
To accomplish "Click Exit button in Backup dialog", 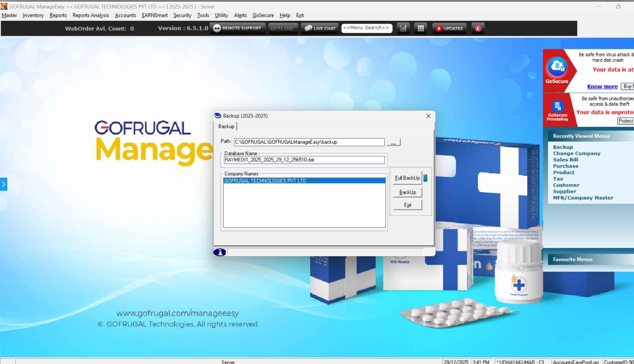I will point(407,205).
